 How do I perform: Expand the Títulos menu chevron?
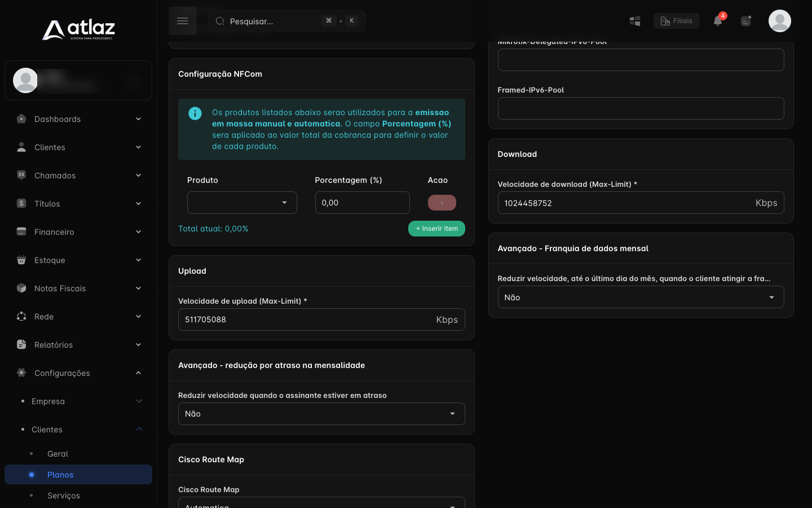click(138, 204)
